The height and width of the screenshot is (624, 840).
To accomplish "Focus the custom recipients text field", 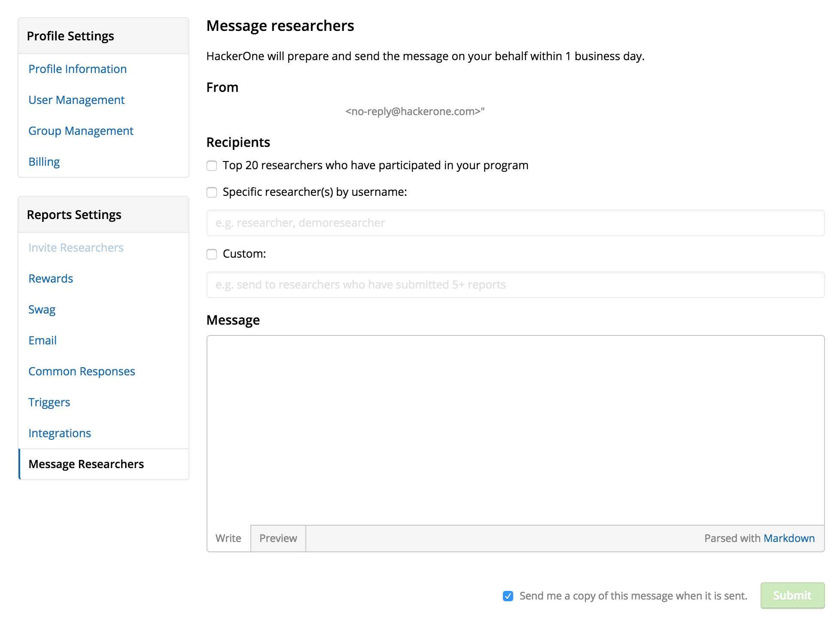I will [515, 285].
